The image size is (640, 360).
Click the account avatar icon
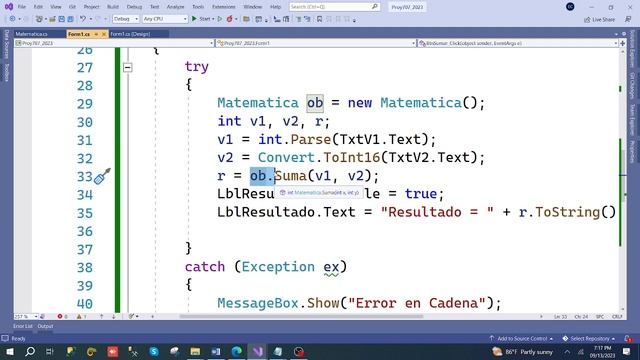[x=570, y=7]
